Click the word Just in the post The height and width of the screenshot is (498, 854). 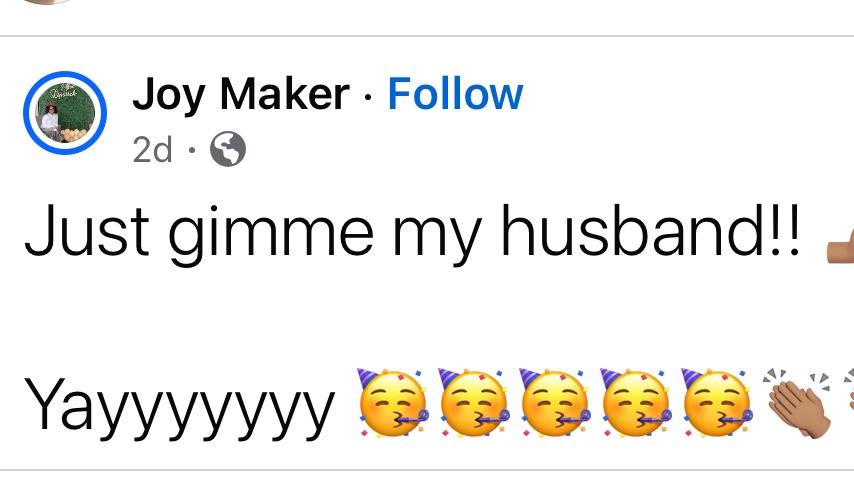pyautogui.click(x=87, y=230)
